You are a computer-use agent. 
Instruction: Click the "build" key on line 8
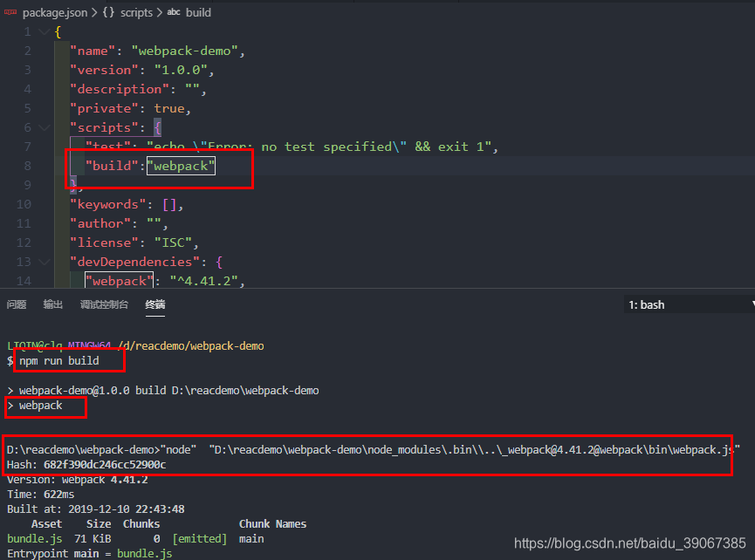pyautogui.click(x=113, y=166)
